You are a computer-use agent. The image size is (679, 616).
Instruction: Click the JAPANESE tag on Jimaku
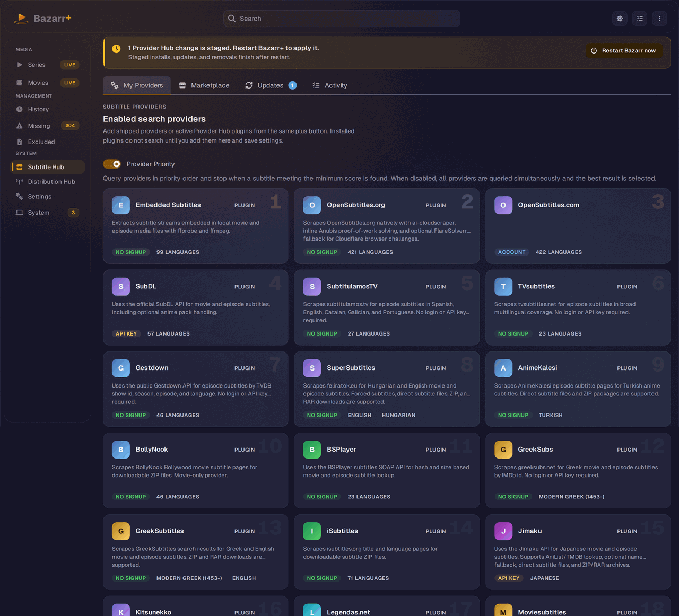pyautogui.click(x=545, y=578)
